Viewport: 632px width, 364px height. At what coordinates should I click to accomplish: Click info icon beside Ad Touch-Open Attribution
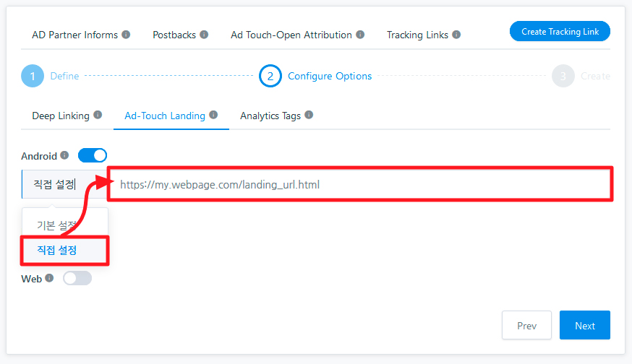point(360,35)
